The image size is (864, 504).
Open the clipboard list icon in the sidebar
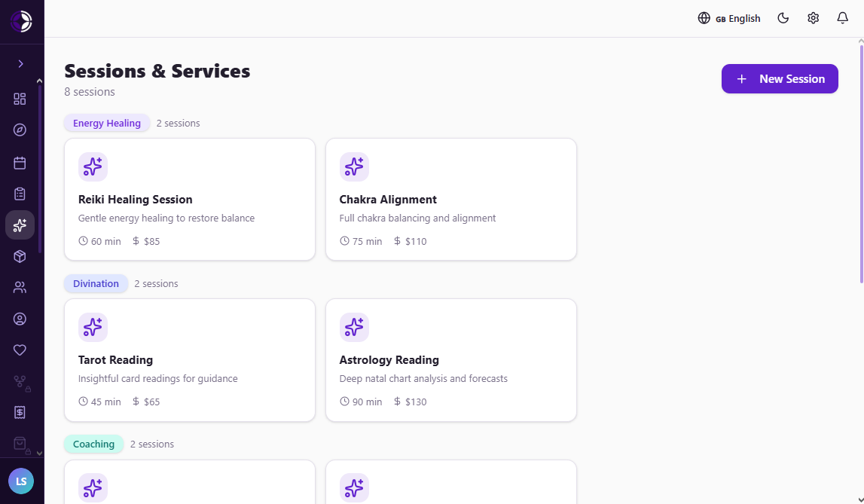click(x=20, y=194)
